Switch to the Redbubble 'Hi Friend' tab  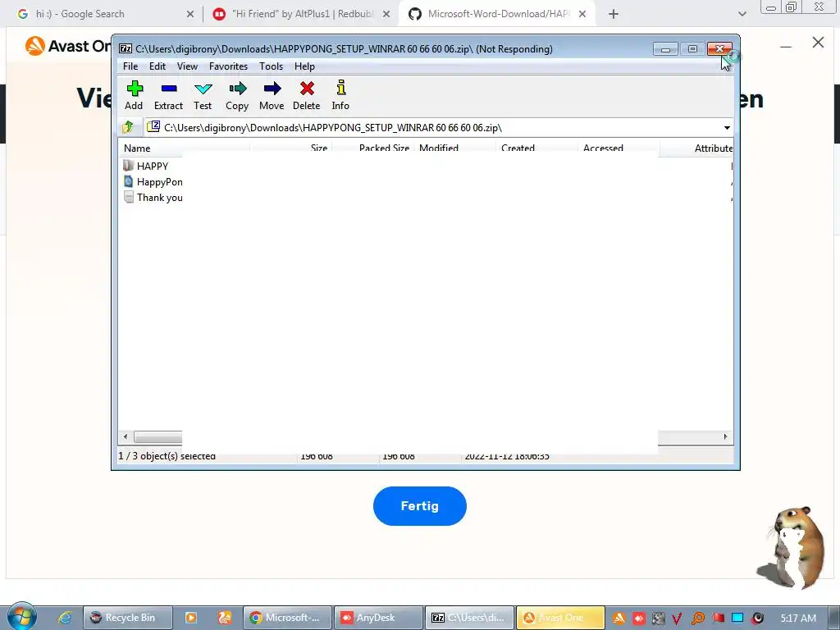[300, 14]
